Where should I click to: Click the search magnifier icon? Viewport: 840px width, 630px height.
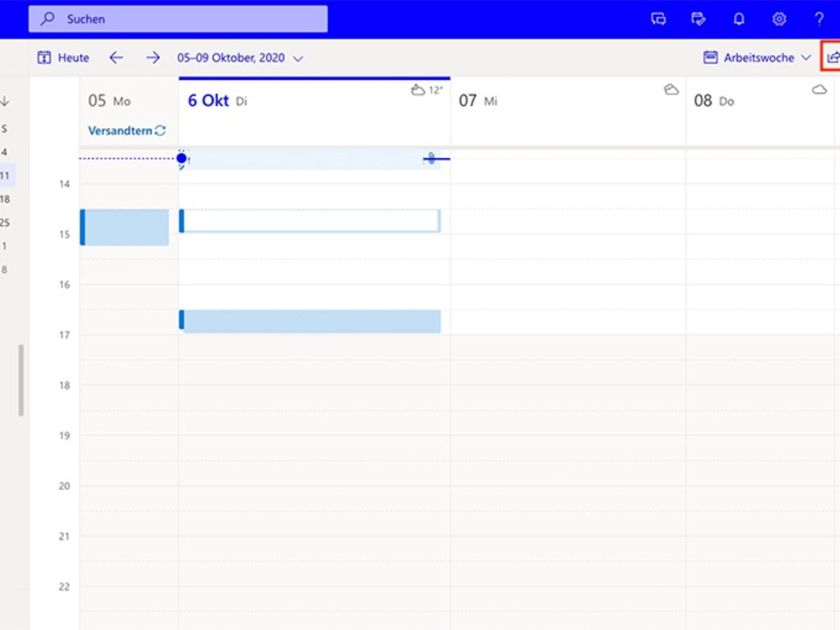click(47, 19)
